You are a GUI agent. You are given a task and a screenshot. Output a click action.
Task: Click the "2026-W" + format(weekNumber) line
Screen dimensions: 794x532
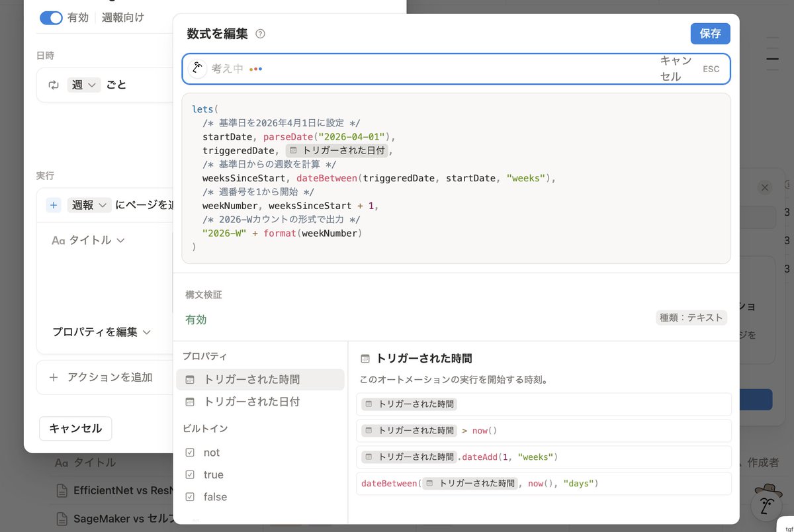click(284, 234)
